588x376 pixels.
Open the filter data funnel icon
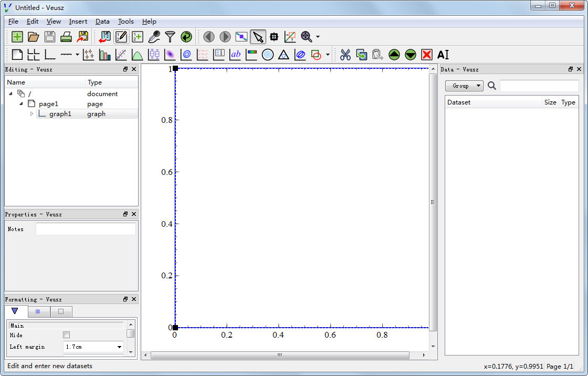click(x=170, y=37)
